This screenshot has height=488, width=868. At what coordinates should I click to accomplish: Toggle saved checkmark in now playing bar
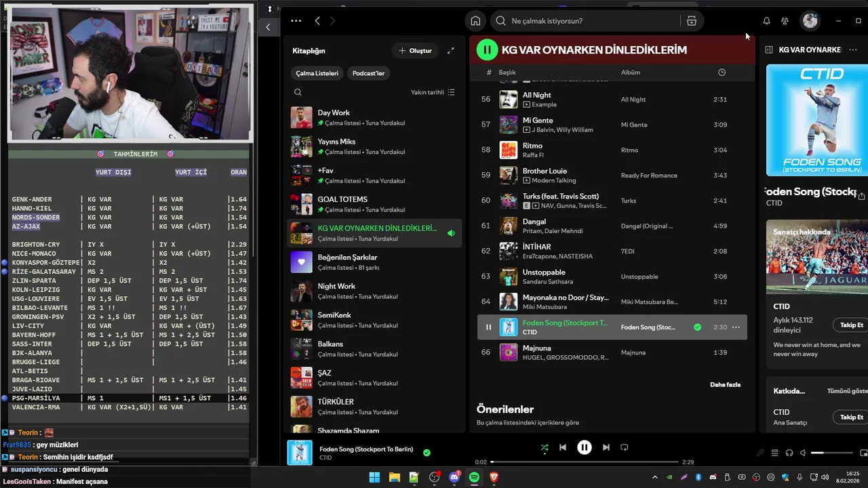point(427,452)
